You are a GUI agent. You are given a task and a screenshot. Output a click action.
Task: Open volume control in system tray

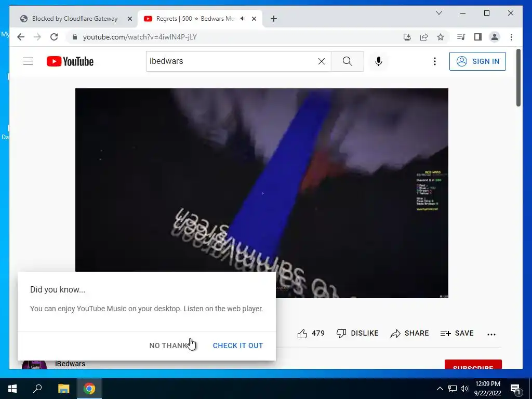coord(464,389)
